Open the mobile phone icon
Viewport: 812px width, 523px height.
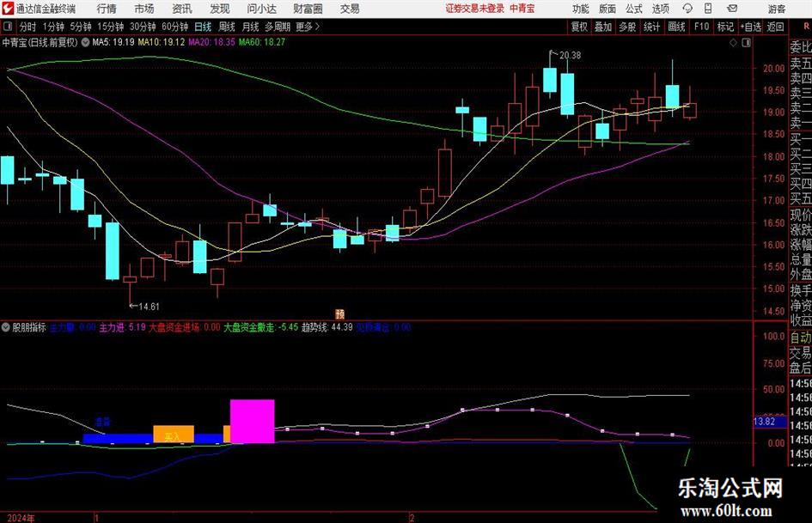pyautogui.click(x=708, y=9)
